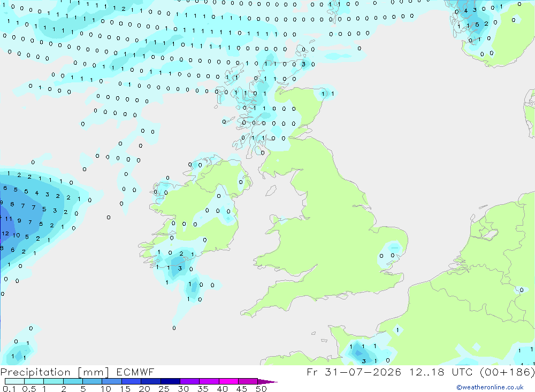535x392 pixels.
Task: Click the 'Precipitation [mm]' title text
Action: point(55,372)
